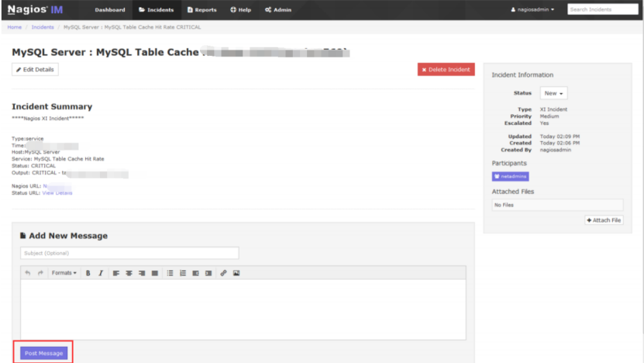
Task: Click the red Delete Incident button
Action: pyautogui.click(x=446, y=70)
